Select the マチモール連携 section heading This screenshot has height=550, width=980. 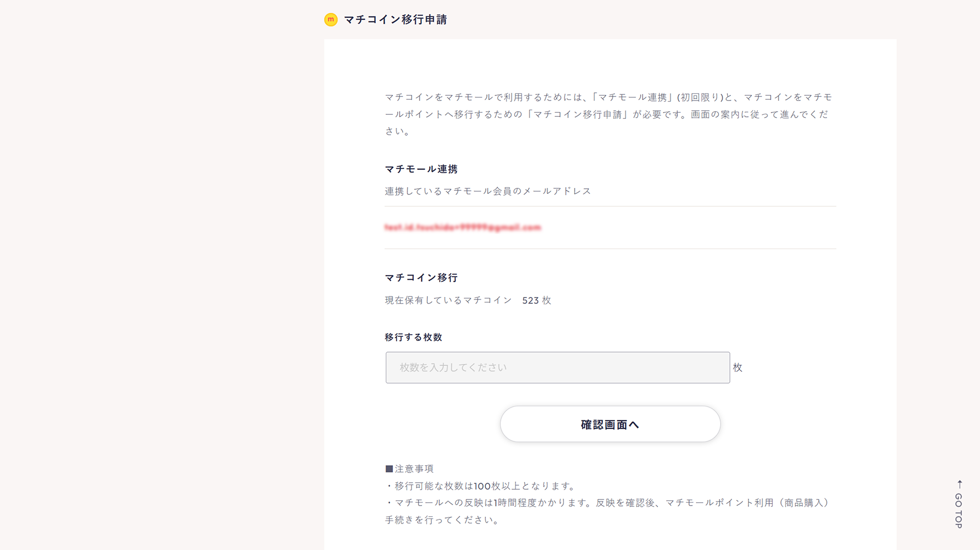[x=421, y=169]
